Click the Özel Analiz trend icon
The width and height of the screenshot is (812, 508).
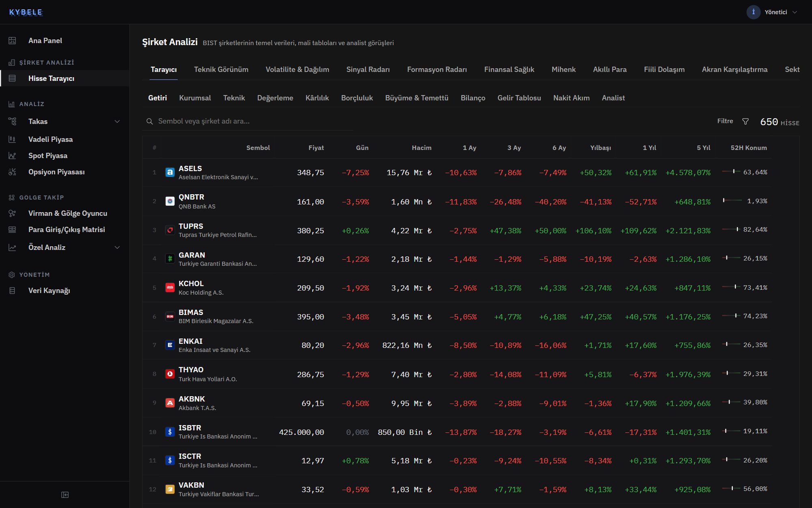(12, 247)
